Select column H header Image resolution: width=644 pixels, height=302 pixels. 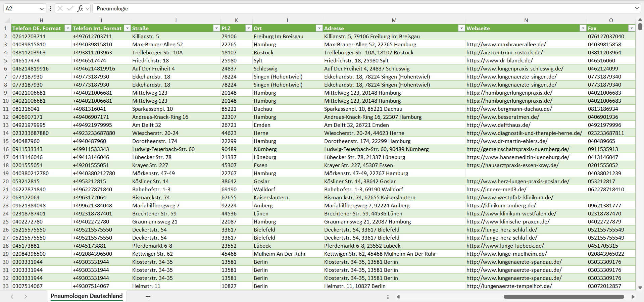pos(41,20)
